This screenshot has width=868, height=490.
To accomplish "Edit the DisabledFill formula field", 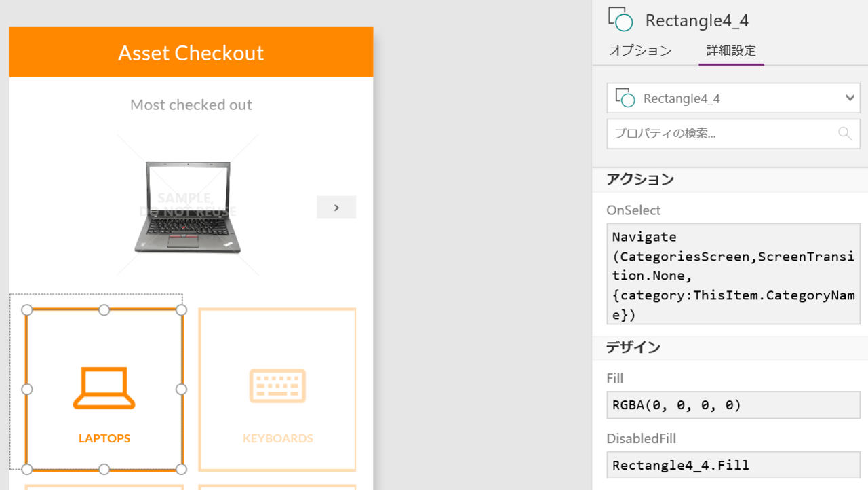I will pos(733,465).
